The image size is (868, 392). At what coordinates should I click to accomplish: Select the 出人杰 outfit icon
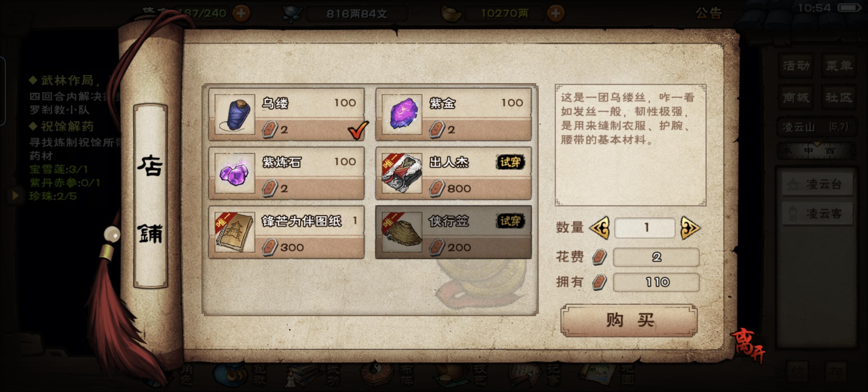coord(402,173)
